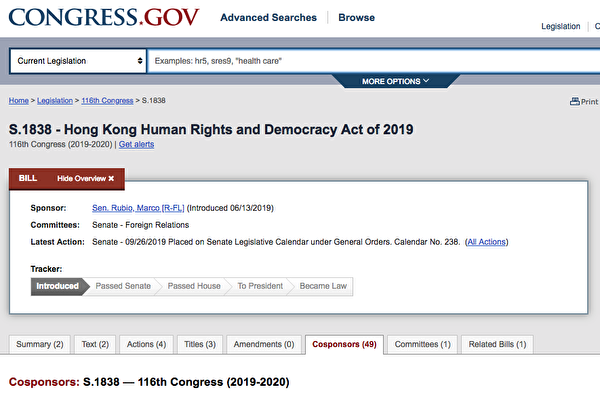Click the printer icon
The image size is (600, 400).
pyautogui.click(x=575, y=102)
